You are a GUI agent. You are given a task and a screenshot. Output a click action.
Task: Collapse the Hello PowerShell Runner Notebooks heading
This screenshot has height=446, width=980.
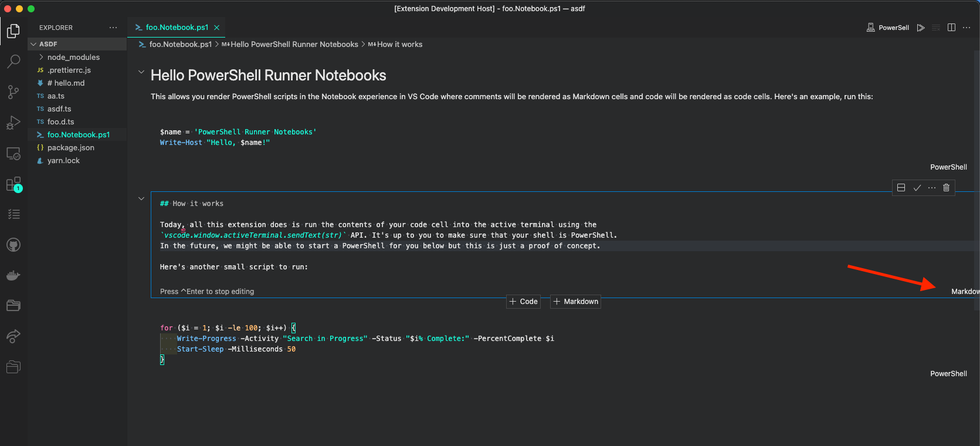pos(141,72)
